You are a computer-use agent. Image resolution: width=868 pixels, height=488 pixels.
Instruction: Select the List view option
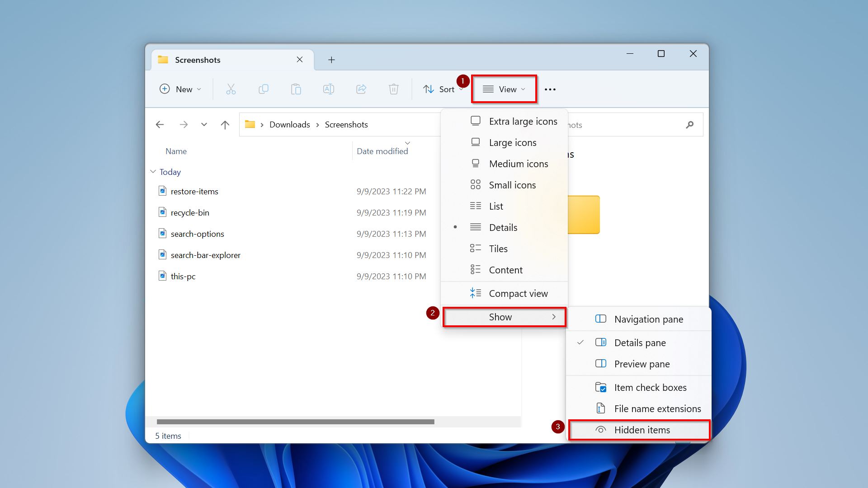(x=495, y=206)
